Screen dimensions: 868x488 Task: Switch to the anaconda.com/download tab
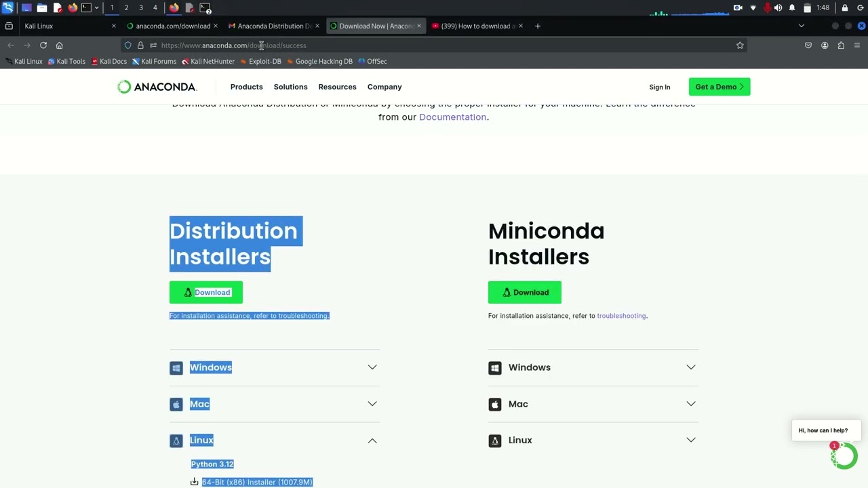pos(173,26)
